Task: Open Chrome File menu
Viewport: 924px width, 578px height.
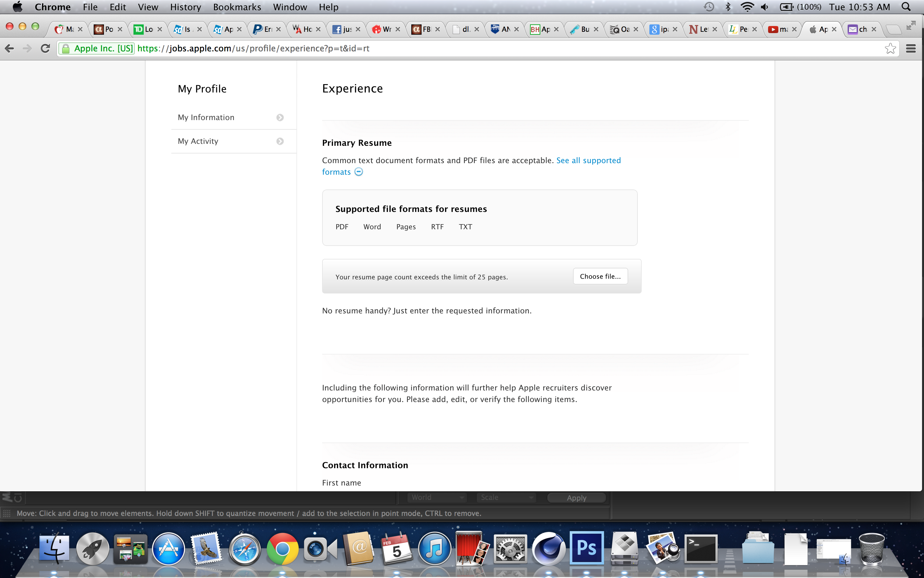Action: click(90, 7)
